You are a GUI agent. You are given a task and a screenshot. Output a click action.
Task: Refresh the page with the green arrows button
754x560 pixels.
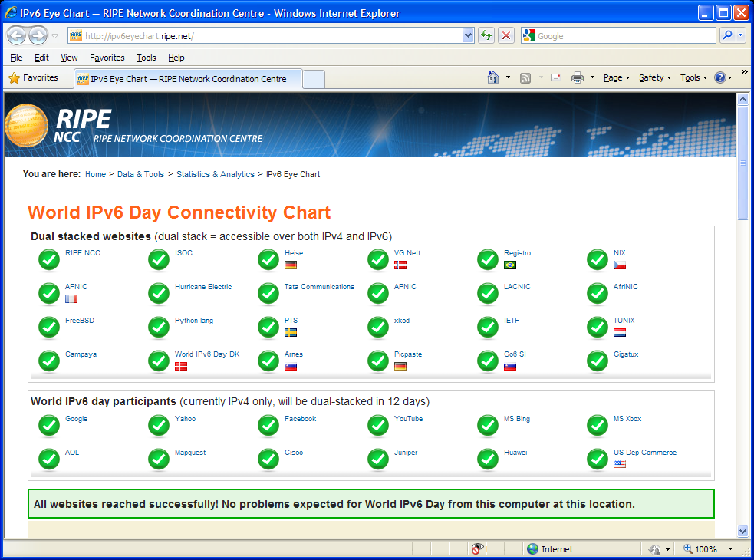(x=486, y=35)
